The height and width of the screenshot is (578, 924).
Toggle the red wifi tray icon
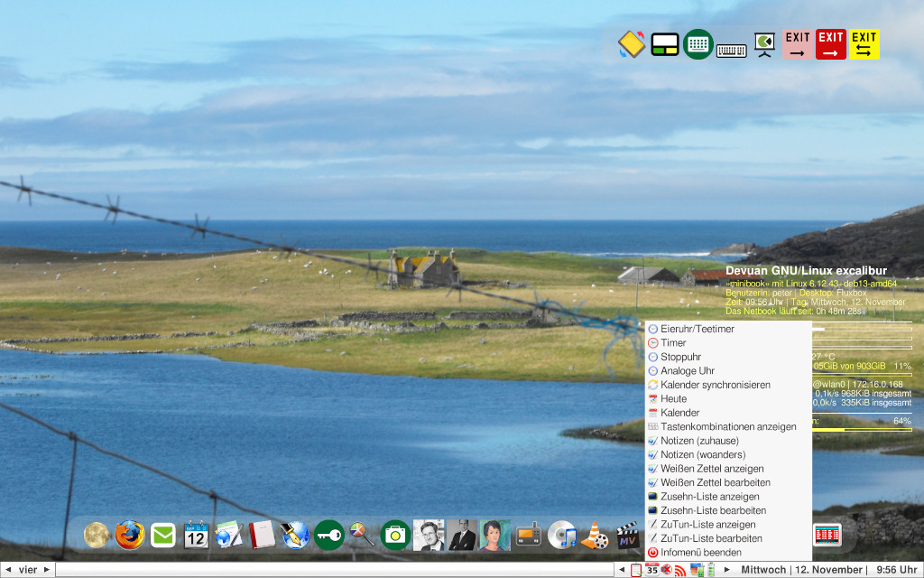(x=680, y=570)
